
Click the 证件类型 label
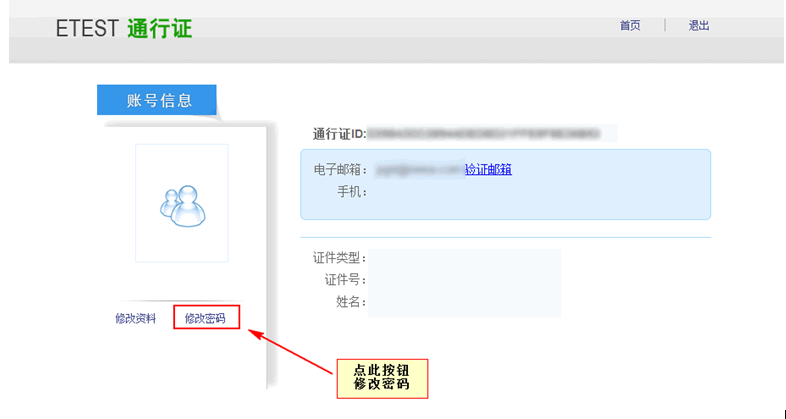pos(340,258)
